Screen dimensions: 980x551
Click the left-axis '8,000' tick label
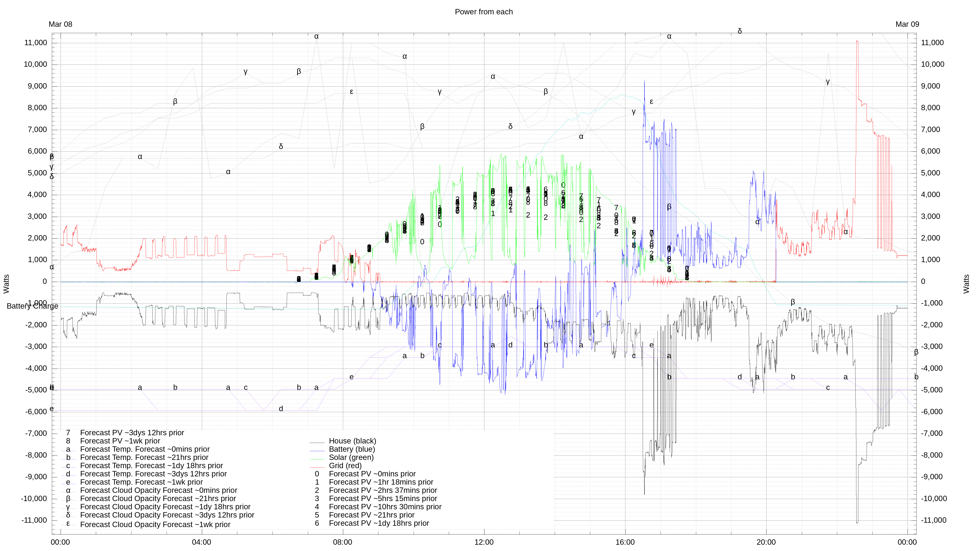37,108
